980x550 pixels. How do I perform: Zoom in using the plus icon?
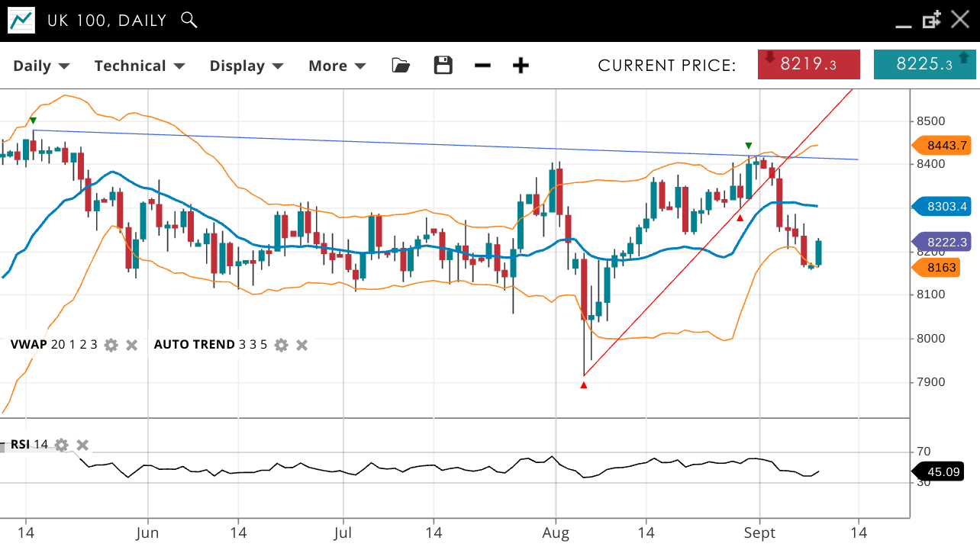tap(521, 66)
